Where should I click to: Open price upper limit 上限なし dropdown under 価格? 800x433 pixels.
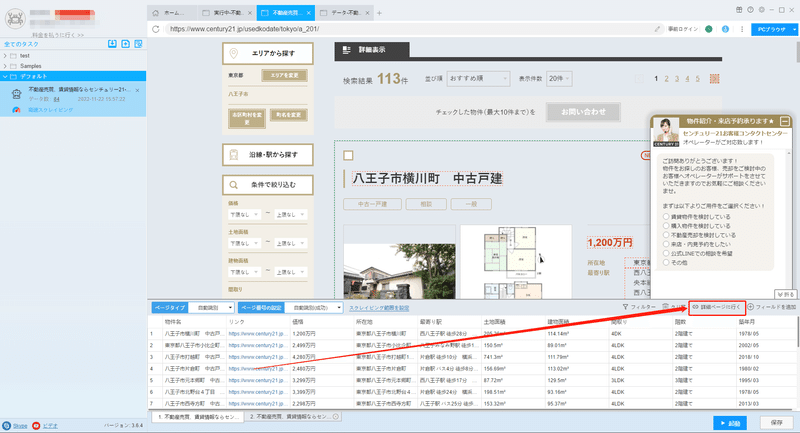click(x=290, y=215)
